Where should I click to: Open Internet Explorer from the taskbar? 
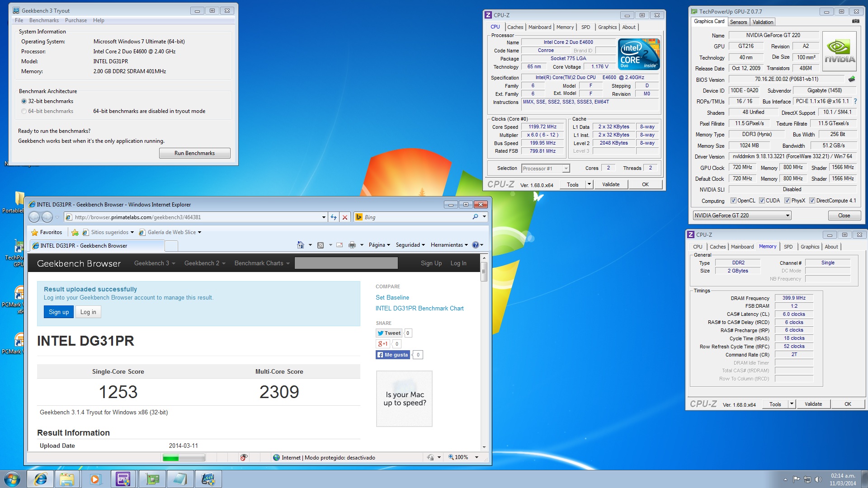(x=40, y=479)
